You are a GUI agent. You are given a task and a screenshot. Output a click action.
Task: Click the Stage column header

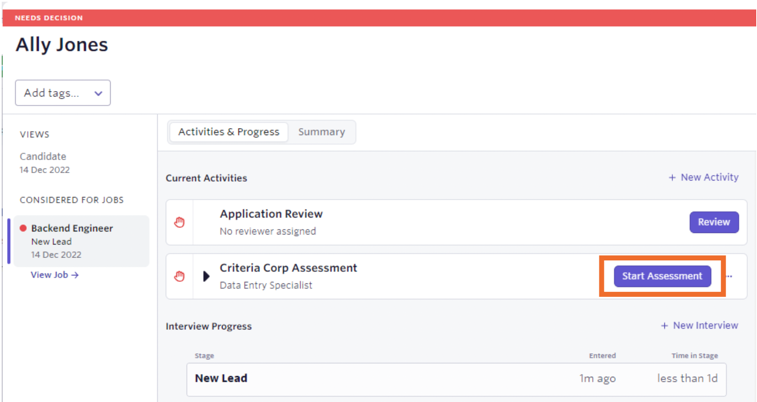point(204,356)
